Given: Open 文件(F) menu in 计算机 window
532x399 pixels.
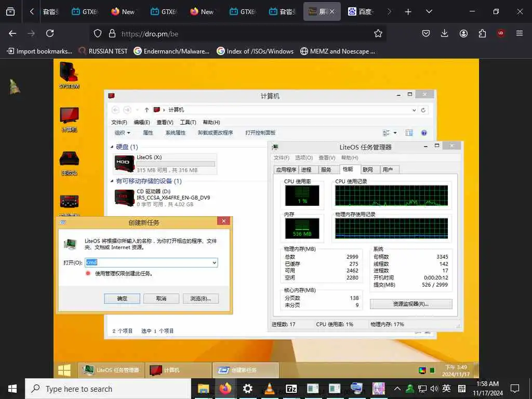Looking at the screenshot, I should (119, 122).
